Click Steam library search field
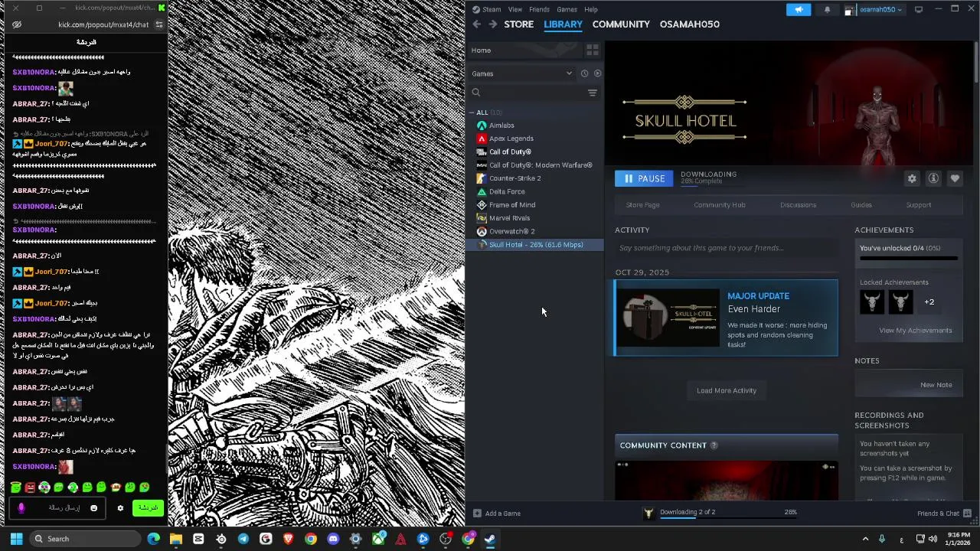 point(526,93)
